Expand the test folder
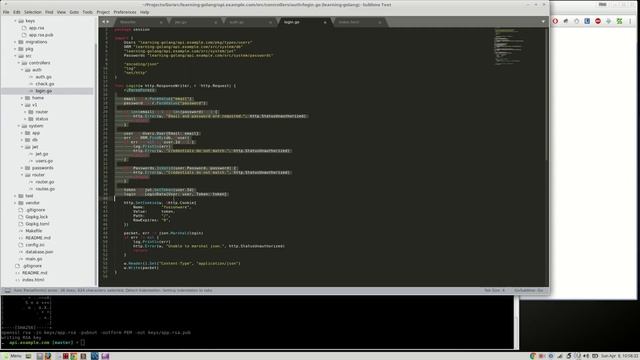Image resolution: width=640 pixels, height=360 pixels. pos(16,196)
